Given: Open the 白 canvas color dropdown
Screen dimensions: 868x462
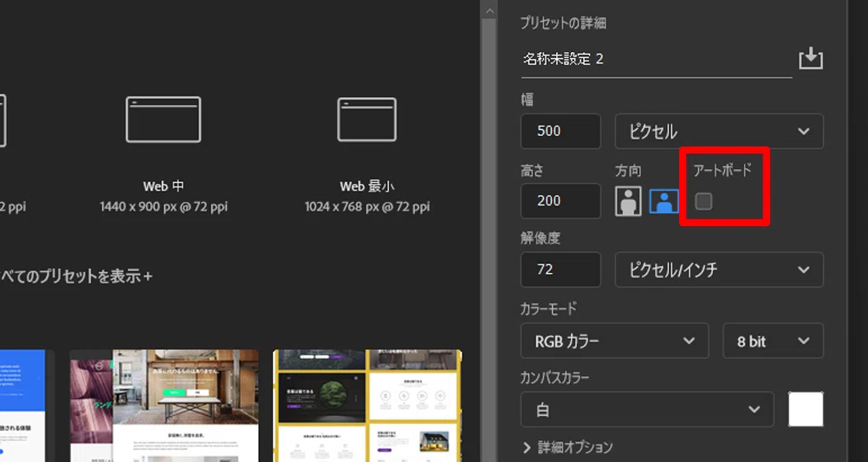Looking at the screenshot, I should (x=647, y=409).
